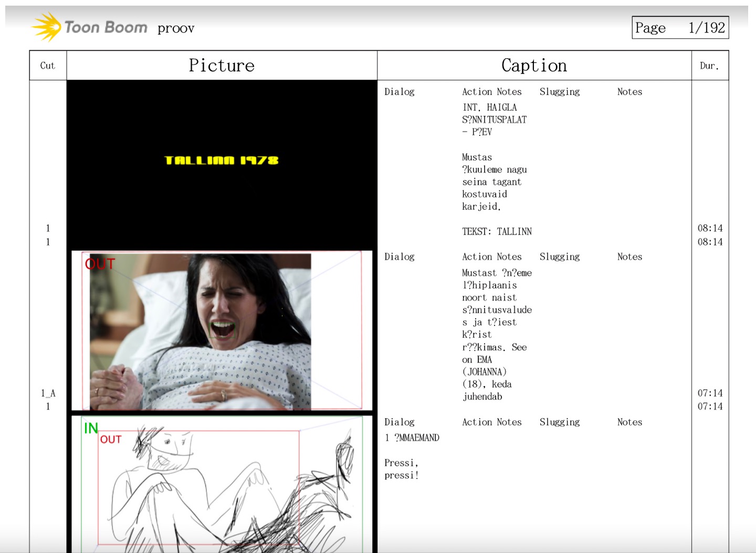Screen dimensions: 756x553
Task: Click the Dur. column header
Action: (709, 66)
